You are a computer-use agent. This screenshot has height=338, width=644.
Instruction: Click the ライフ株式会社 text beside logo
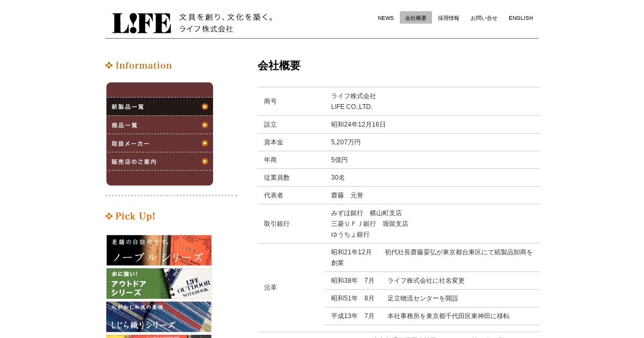[x=206, y=29]
